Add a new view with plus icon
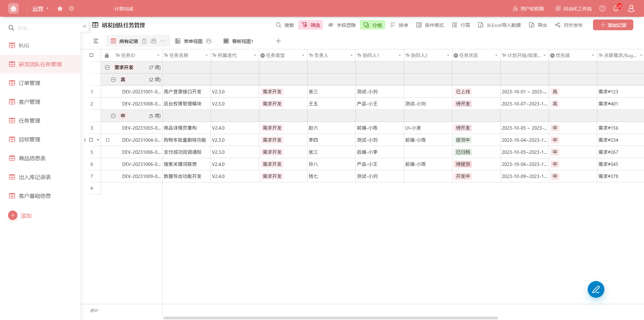Viewport: 644px width, 320px height. (x=278, y=41)
